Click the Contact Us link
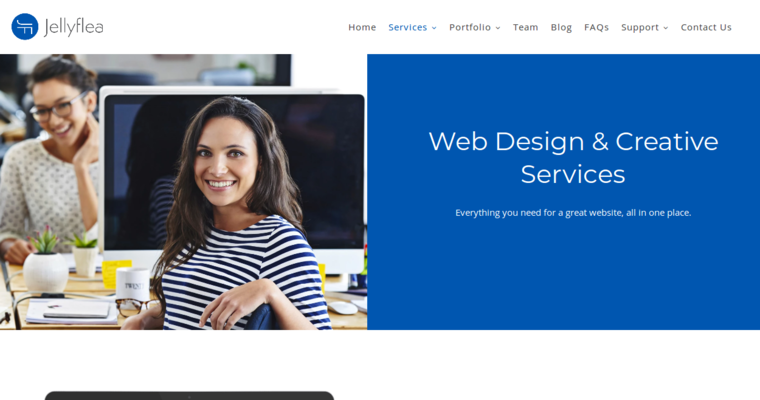760x400 pixels. pyautogui.click(x=706, y=27)
